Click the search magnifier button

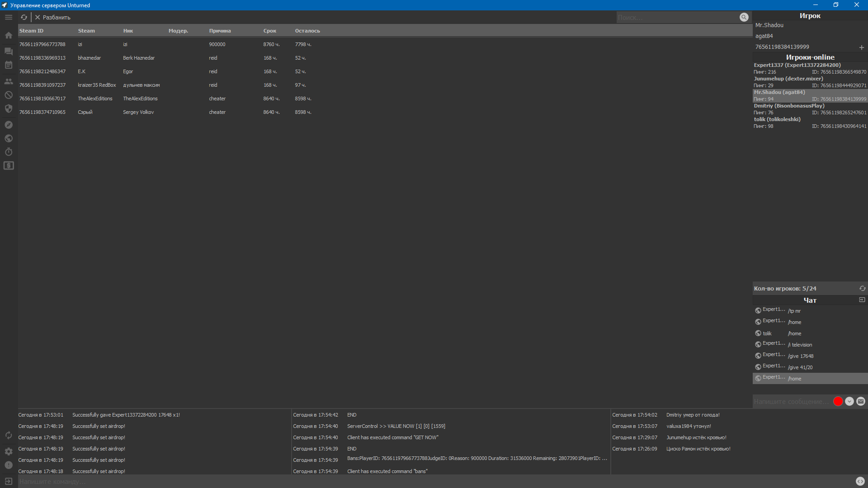click(744, 17)
